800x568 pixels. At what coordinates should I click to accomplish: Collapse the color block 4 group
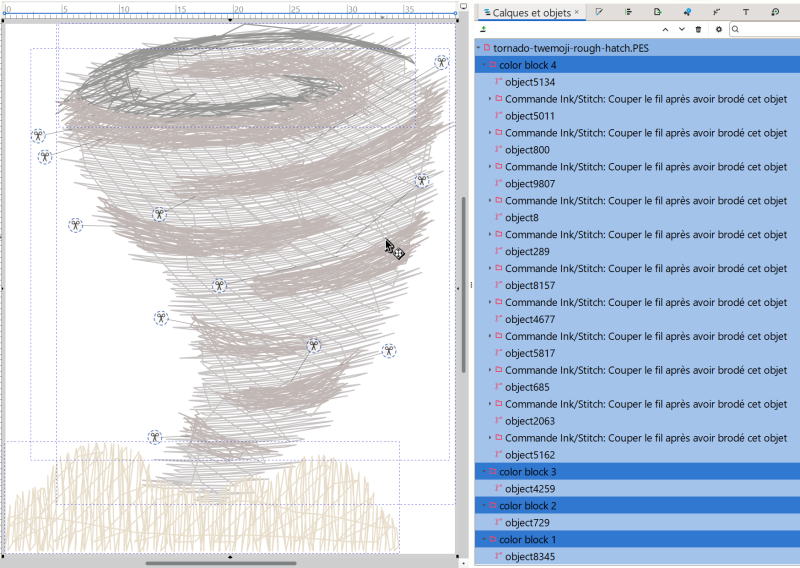484,65
